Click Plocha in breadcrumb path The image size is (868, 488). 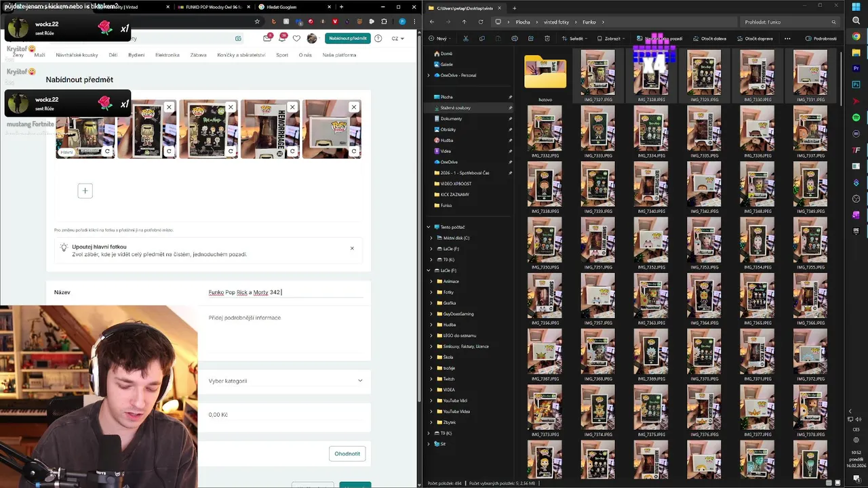[x=523, y=22]
